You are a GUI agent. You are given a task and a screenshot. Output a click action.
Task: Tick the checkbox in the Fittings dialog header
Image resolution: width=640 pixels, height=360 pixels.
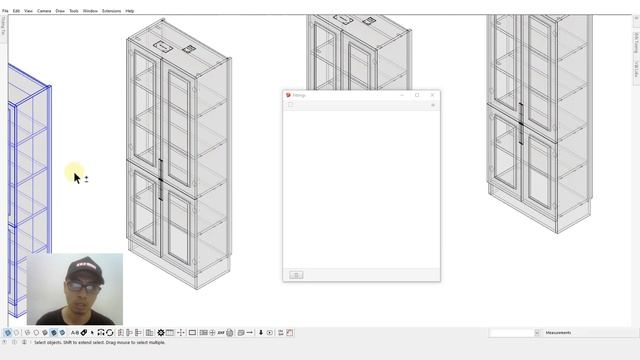(290, 105)
